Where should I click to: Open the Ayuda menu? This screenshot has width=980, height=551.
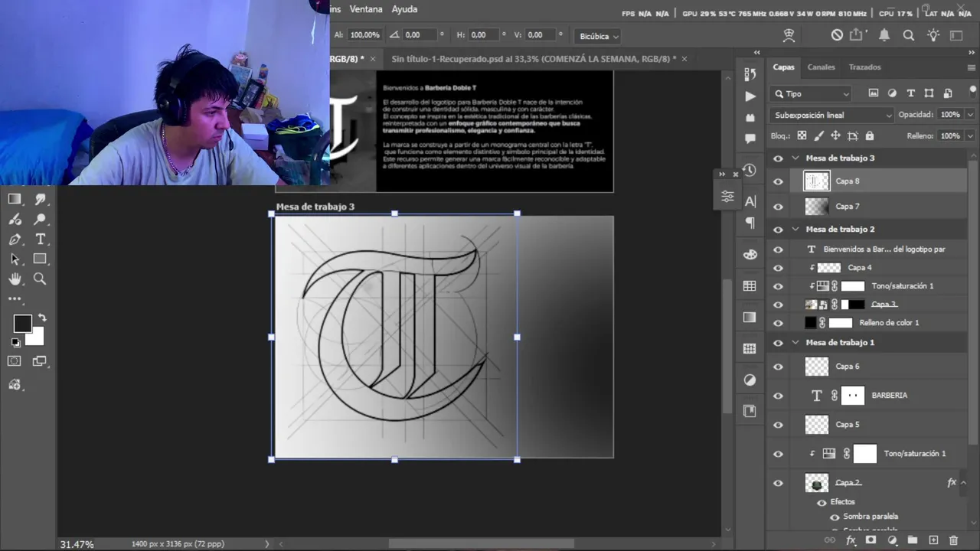[x=404, y=9]
